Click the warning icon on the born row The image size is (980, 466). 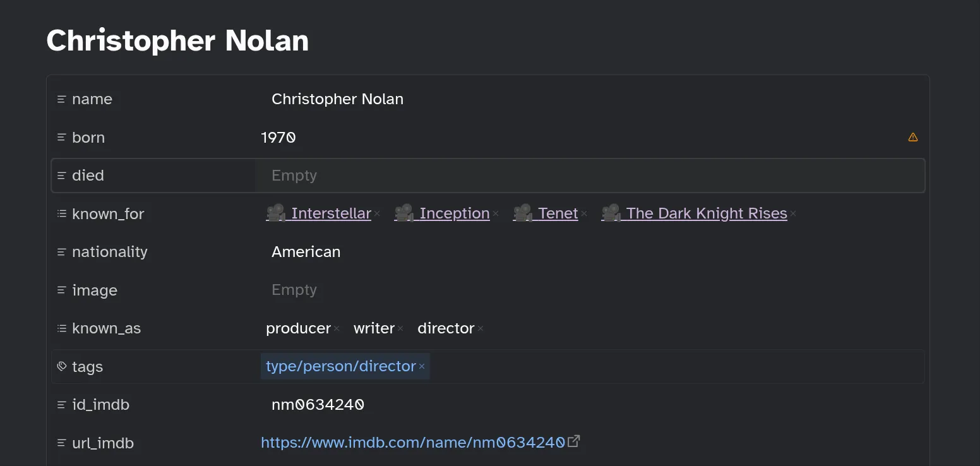point(912,136)
